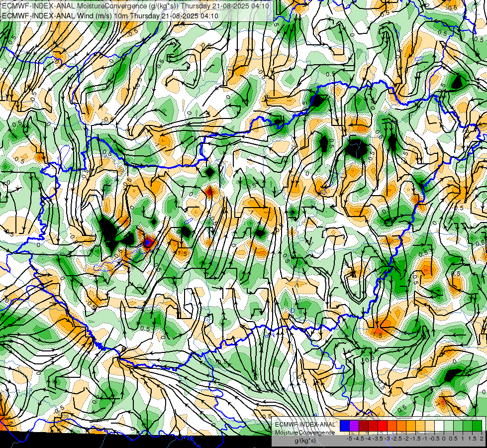Click the legend's '-1' tick value
The image size is (487, 448).
[425, 439]
